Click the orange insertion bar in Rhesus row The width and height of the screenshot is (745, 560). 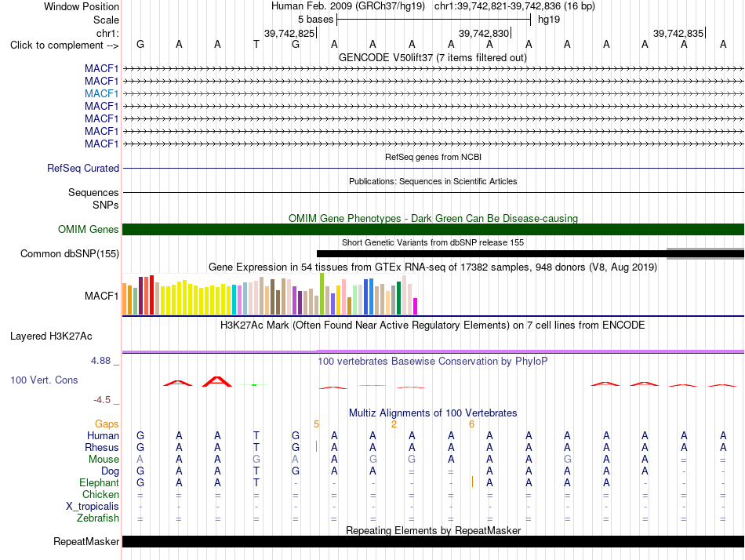coord(317,447)
